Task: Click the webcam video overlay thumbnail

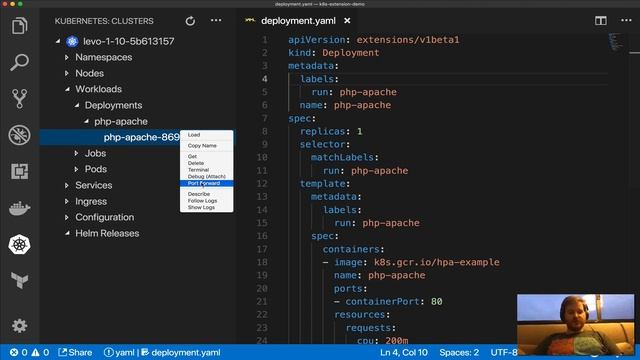Action: 576,324
